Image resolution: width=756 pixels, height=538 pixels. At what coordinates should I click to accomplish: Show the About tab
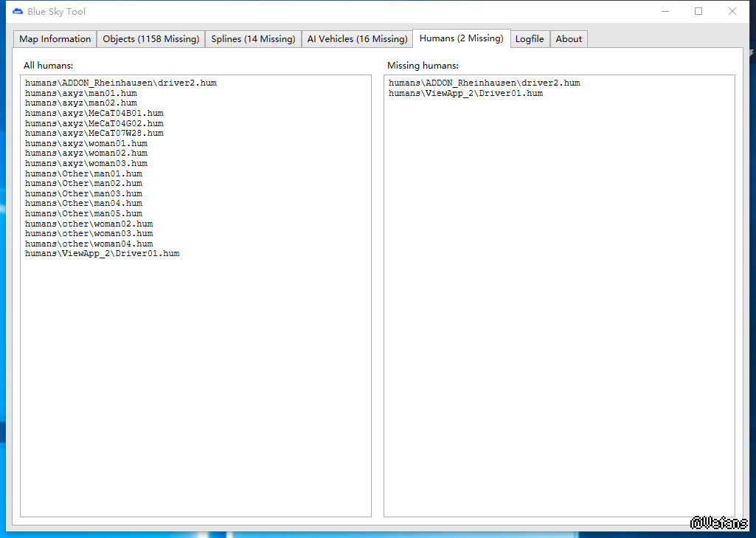569,39
